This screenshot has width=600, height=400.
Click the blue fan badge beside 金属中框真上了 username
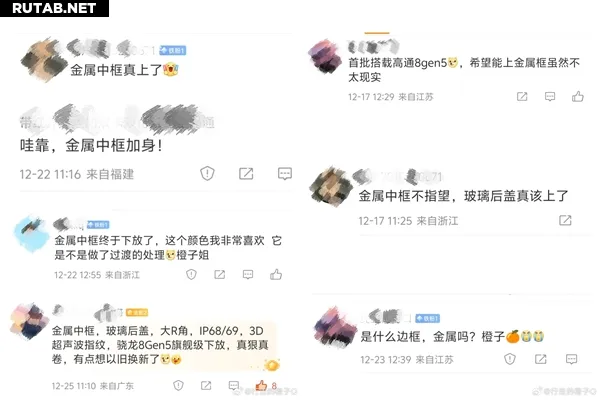pyautogui.click(x=173, y=50)
